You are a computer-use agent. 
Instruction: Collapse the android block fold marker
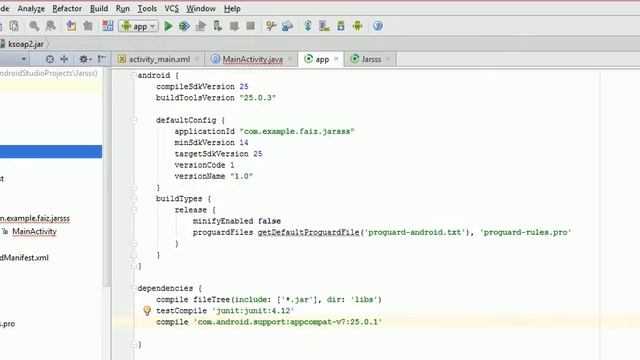(x=133, y=75)
